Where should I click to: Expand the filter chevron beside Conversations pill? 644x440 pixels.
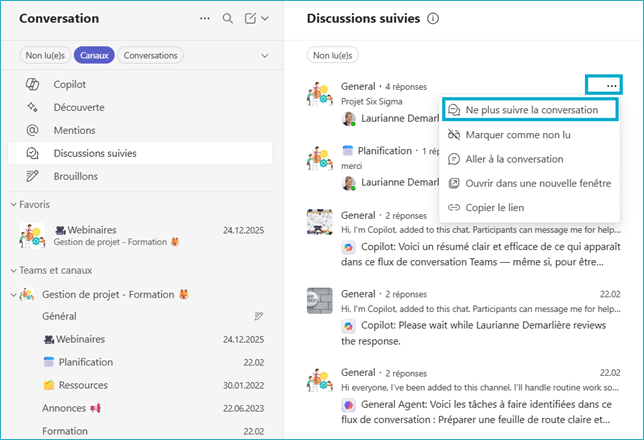(x=265, y=55)
